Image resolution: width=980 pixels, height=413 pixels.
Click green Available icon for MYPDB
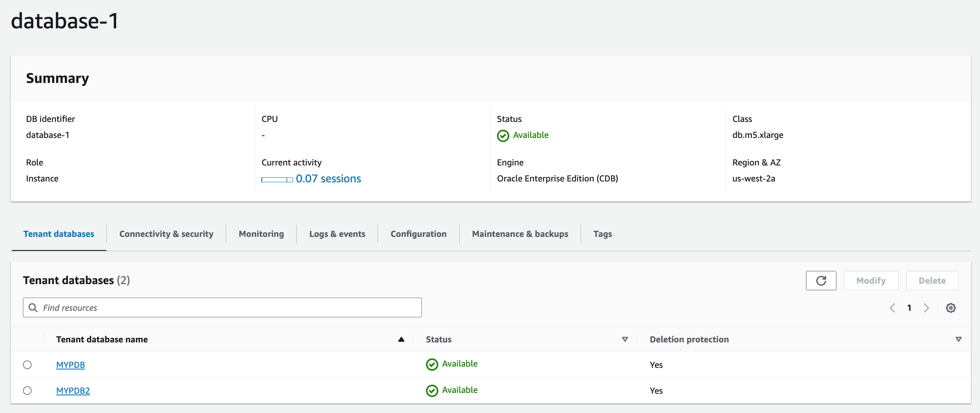pos(432,365)
